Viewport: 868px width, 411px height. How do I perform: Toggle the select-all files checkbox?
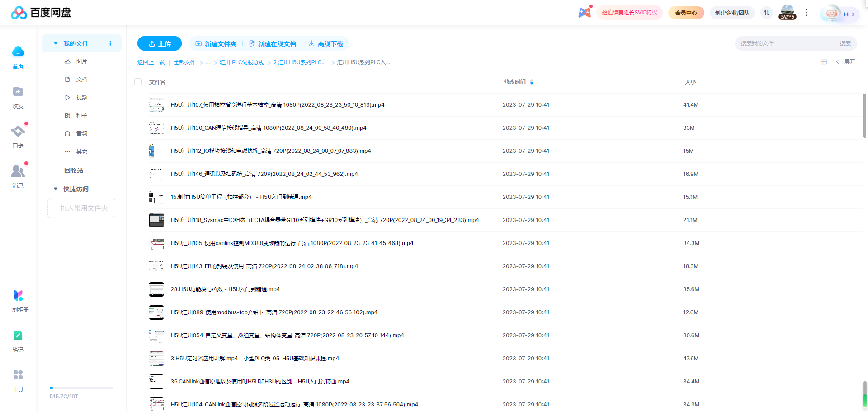138,82
